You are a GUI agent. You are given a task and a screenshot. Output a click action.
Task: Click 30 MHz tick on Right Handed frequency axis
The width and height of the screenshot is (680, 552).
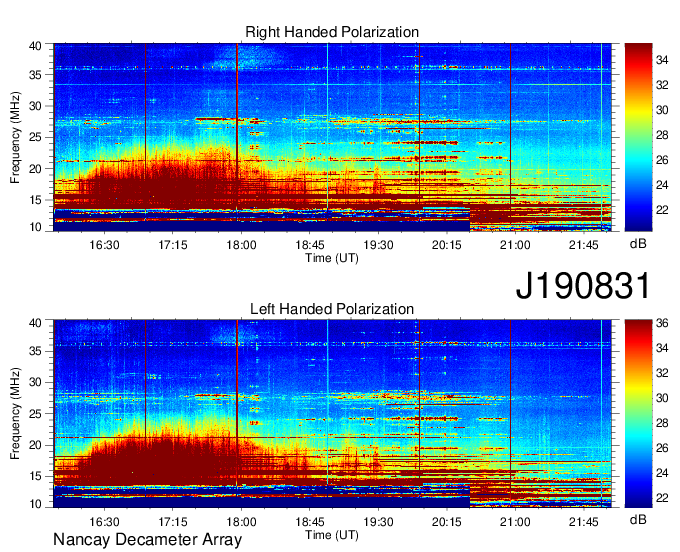coord(35,106)
